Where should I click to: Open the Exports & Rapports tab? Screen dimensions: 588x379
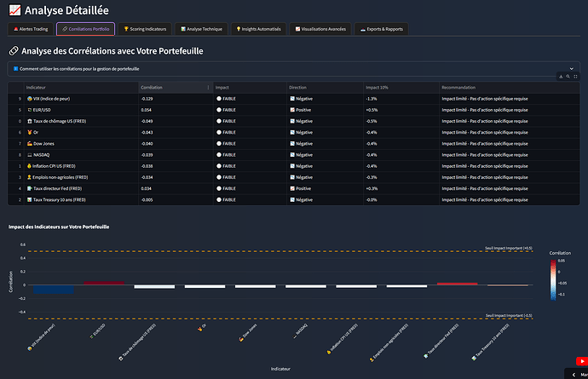click(382, 29)
